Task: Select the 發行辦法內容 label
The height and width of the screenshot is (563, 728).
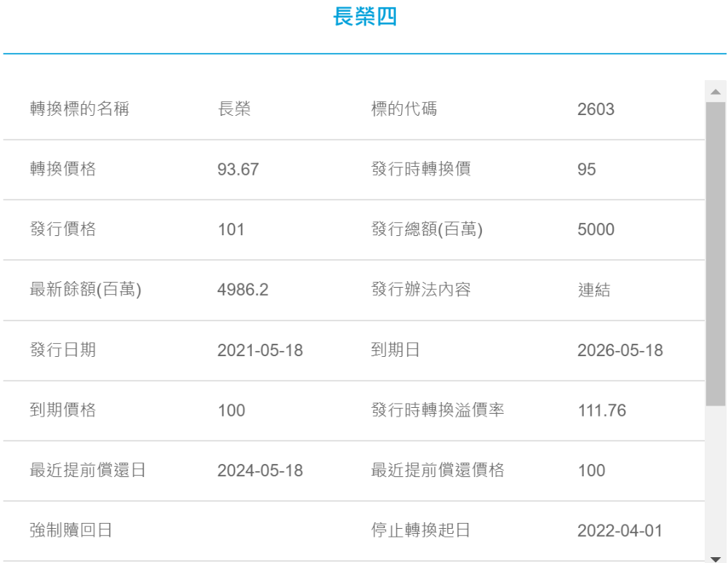Action: click(x=421, y=289)
